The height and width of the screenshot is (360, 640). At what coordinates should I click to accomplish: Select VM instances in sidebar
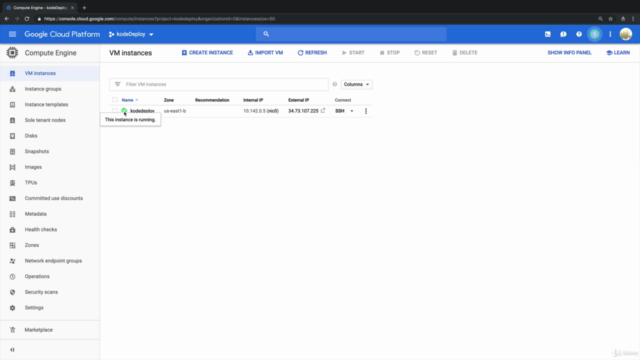pyautogui.click(x=40, y=73)
